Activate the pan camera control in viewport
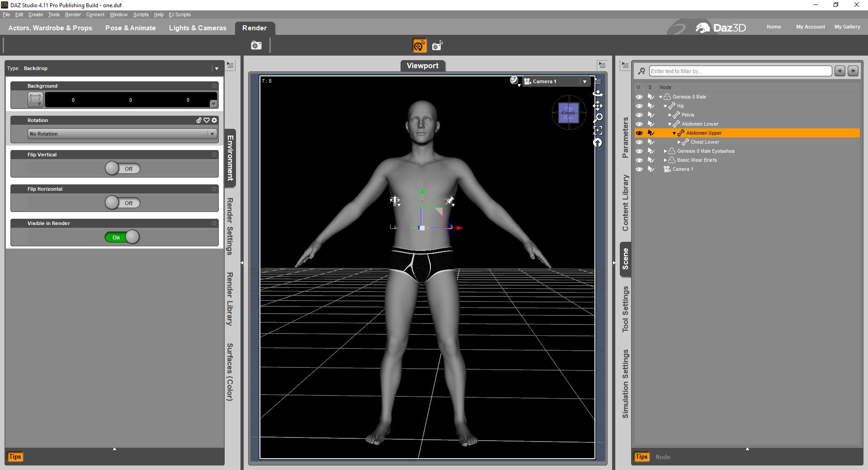 pyautogui.click(x=598, y=106)
